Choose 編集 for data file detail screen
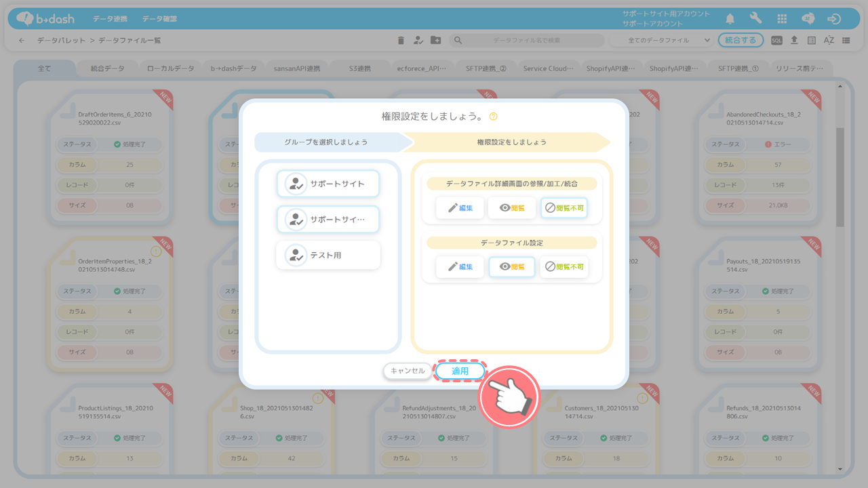 [x=460, y=208]
